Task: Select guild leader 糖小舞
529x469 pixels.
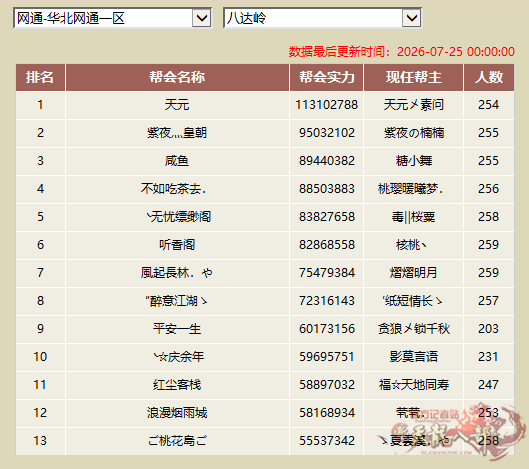Action: (x=414, y=161)
